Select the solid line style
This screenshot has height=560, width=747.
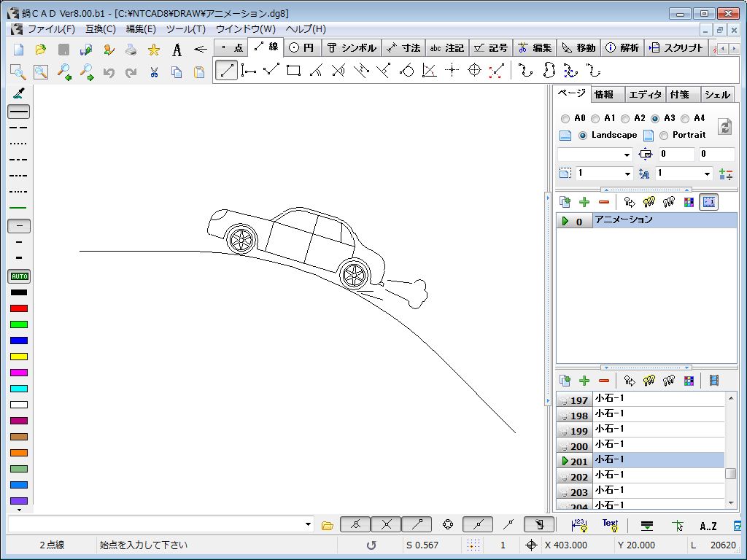(x=19, y=112)
